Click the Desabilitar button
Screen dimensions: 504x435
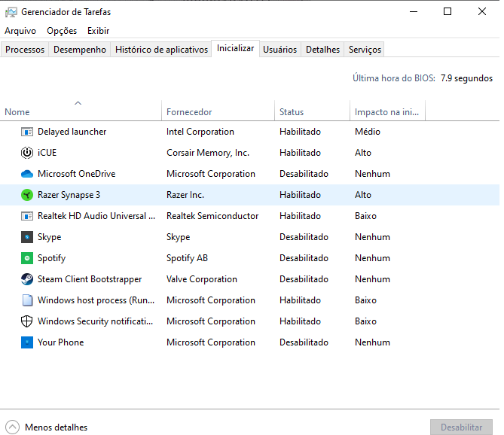[x=461, y=427]
